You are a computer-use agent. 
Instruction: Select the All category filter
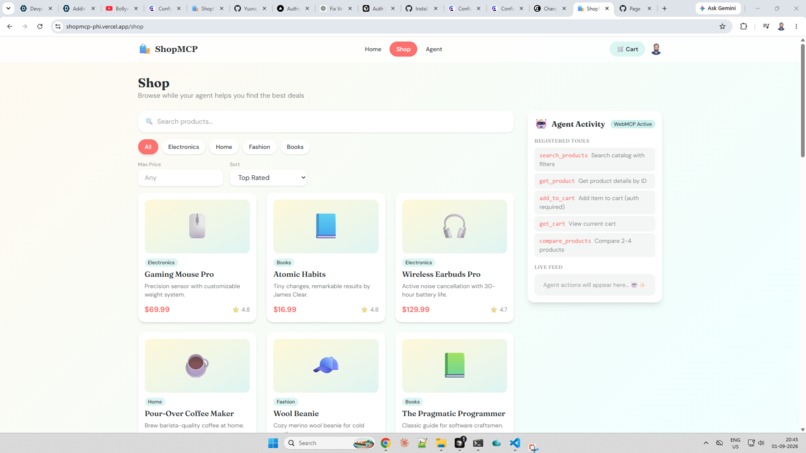148,147
